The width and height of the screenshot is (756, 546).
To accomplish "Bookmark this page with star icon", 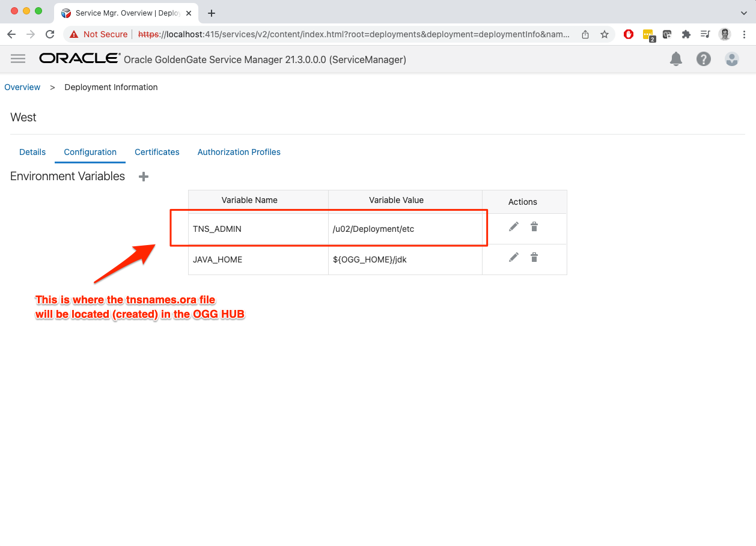I will point(605,34).
